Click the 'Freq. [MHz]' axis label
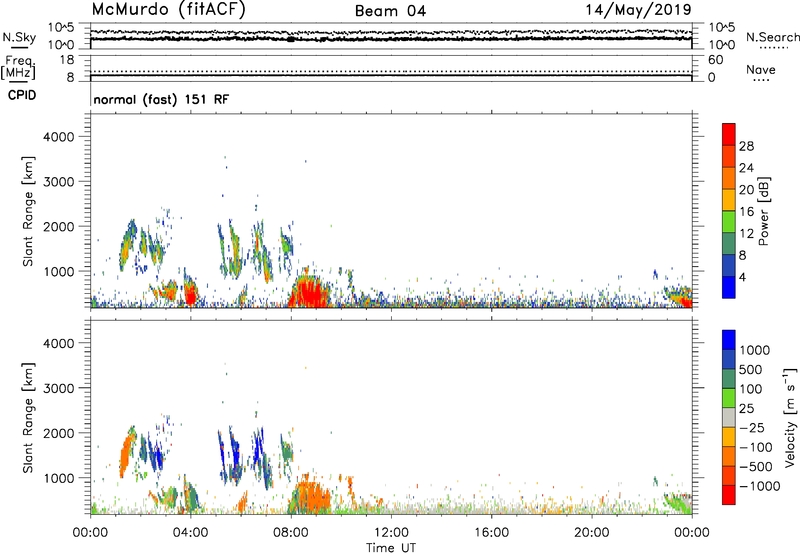800x554 pixels. pos(18,67)
